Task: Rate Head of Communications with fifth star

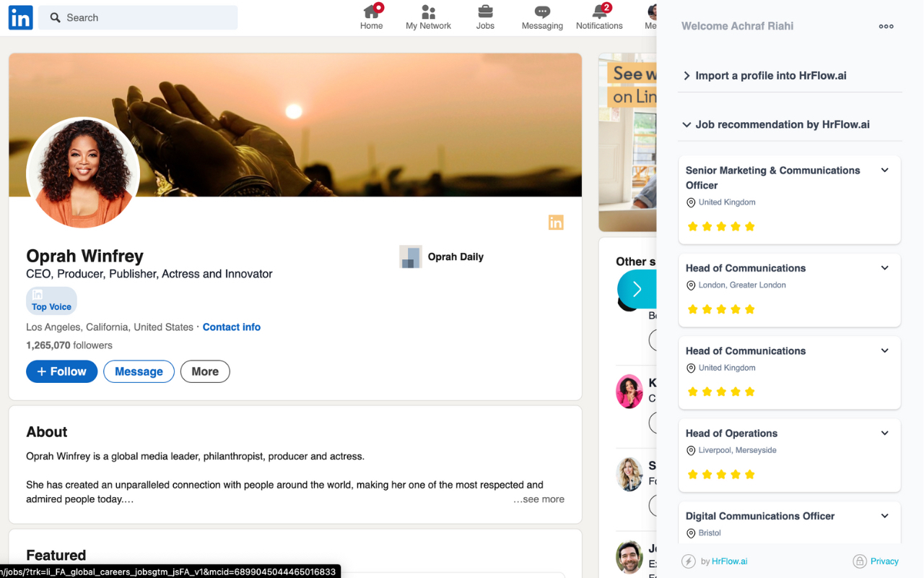Action: click(x=750, y=309)
